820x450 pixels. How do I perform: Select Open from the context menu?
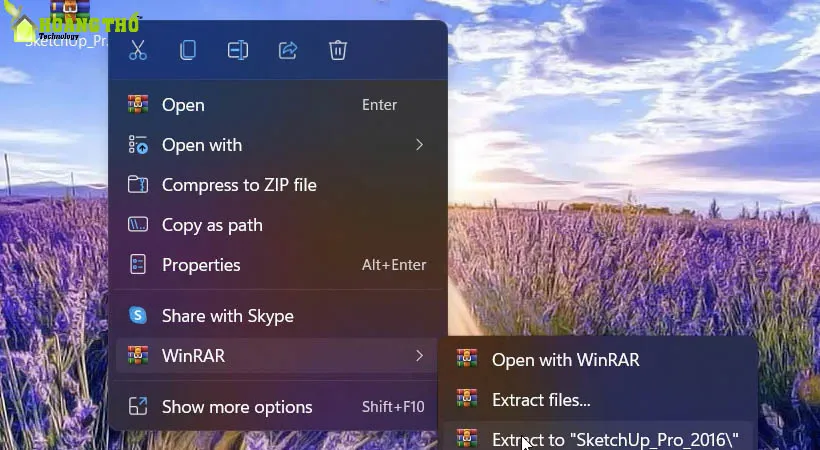[x=183, y=105]
